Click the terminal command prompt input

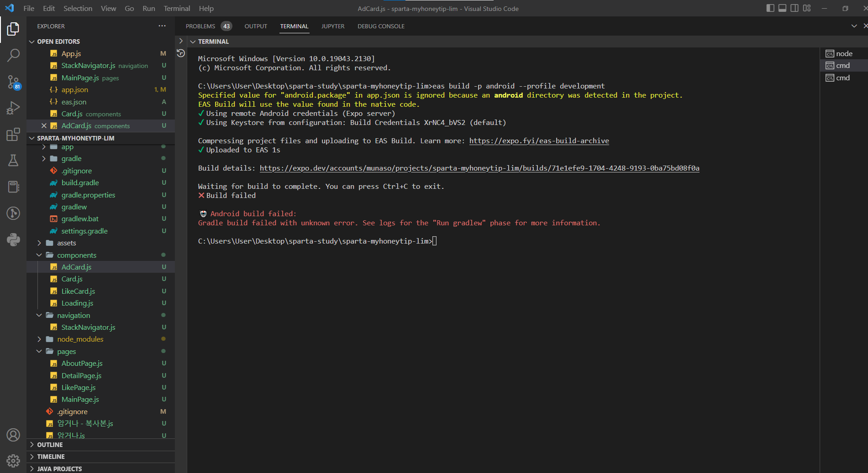pyautogui.click(x=435, y=241)
